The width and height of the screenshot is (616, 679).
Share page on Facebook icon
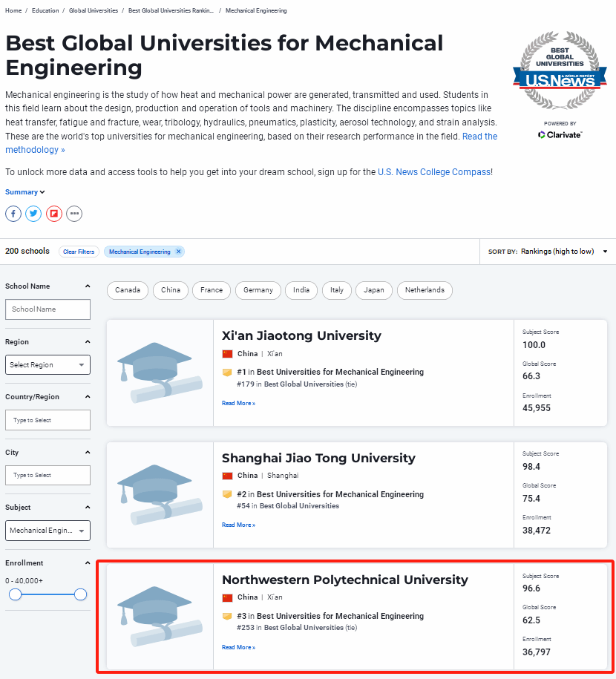pos(13,214)
